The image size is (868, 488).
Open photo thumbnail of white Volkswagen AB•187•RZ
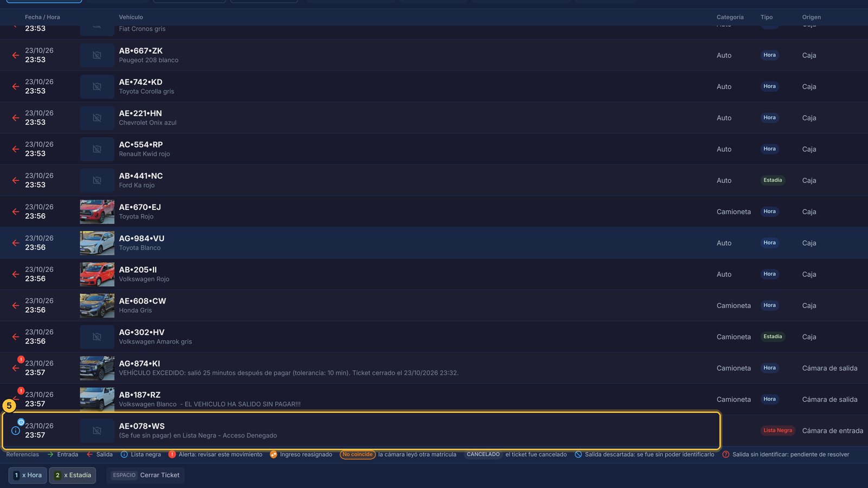point(97,399)
